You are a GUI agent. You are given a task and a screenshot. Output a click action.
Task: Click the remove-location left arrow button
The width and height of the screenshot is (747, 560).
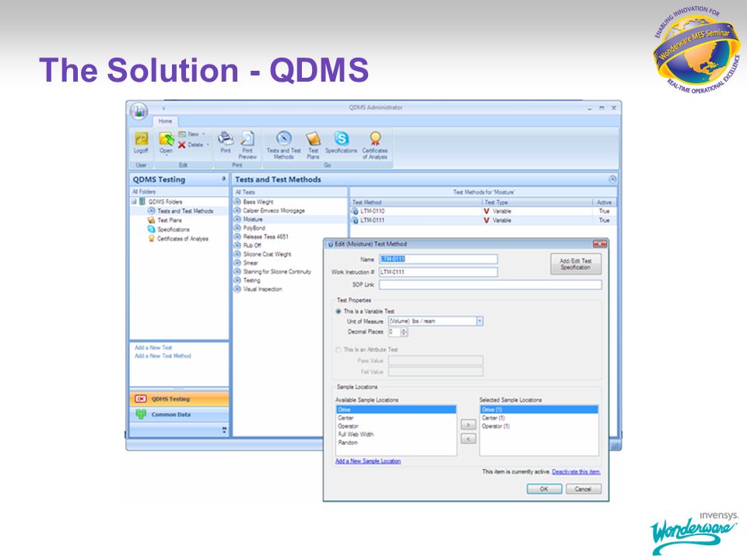468,439
